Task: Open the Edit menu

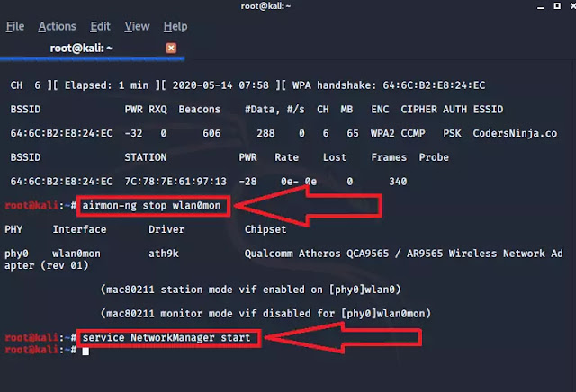Action: [x=100, y=26]
